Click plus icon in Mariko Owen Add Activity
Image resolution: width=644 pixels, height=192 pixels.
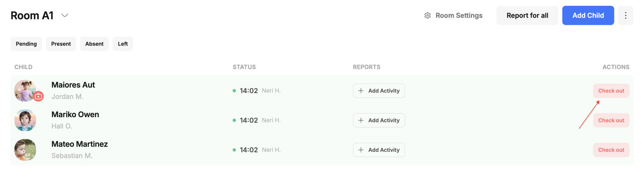pyautogui.click(x=361, y=120)
